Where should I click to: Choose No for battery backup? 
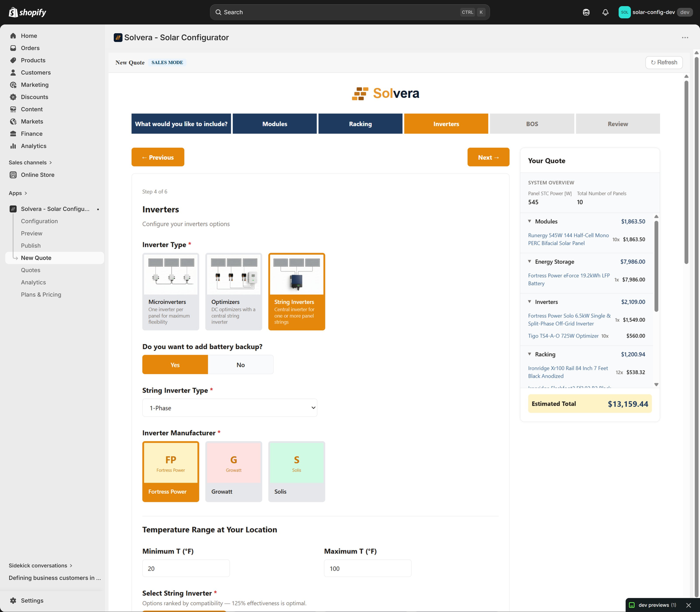241,365
